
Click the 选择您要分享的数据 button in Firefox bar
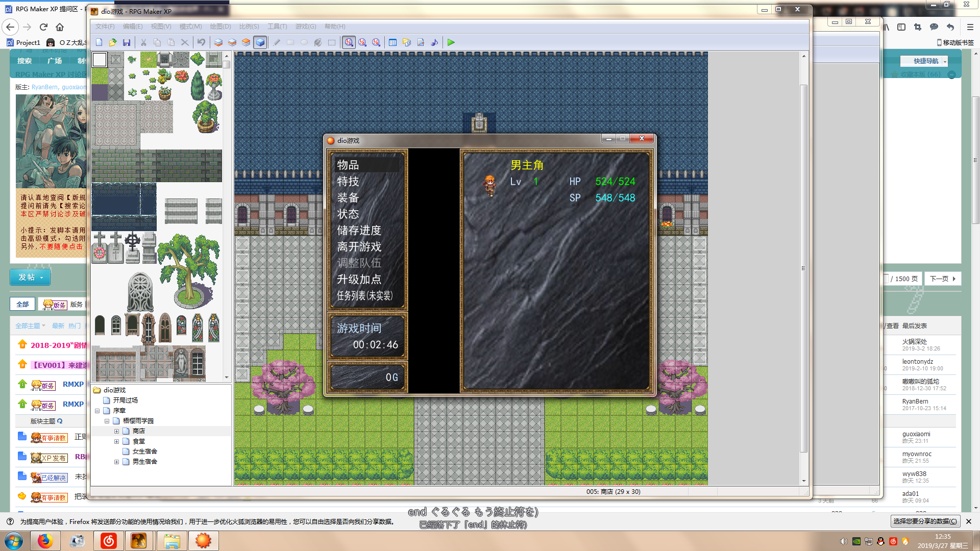[x=925, y=521]
